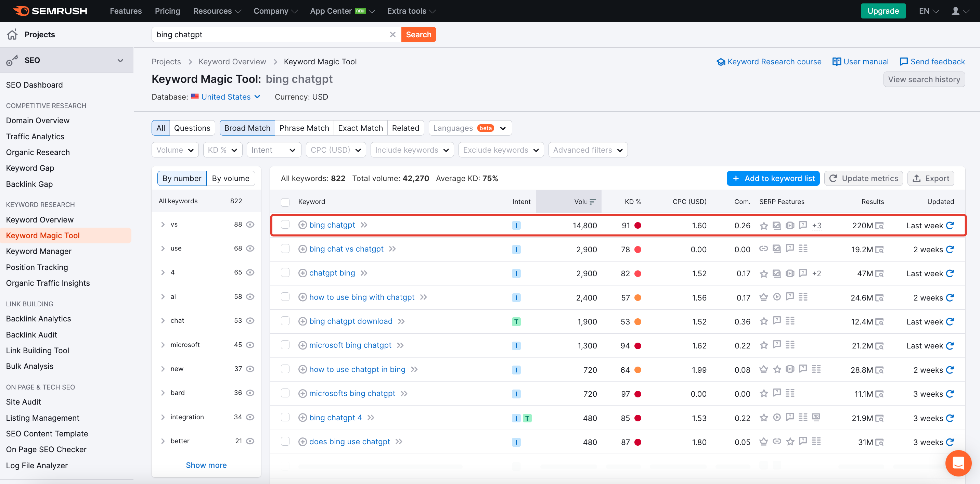The image size is (980, 484).
Task: Open SERP view icon for bing chatgpt results
Action: tap(879, 226)
